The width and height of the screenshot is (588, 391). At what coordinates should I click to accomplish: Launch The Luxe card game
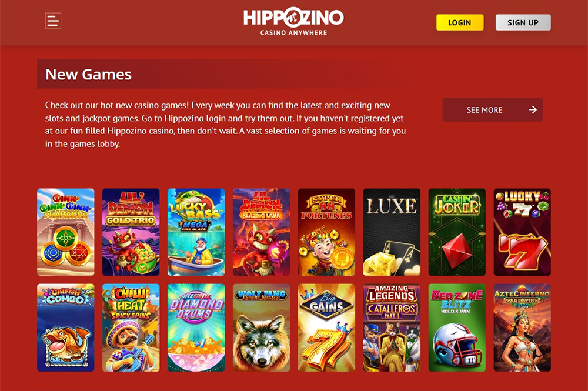392,232
